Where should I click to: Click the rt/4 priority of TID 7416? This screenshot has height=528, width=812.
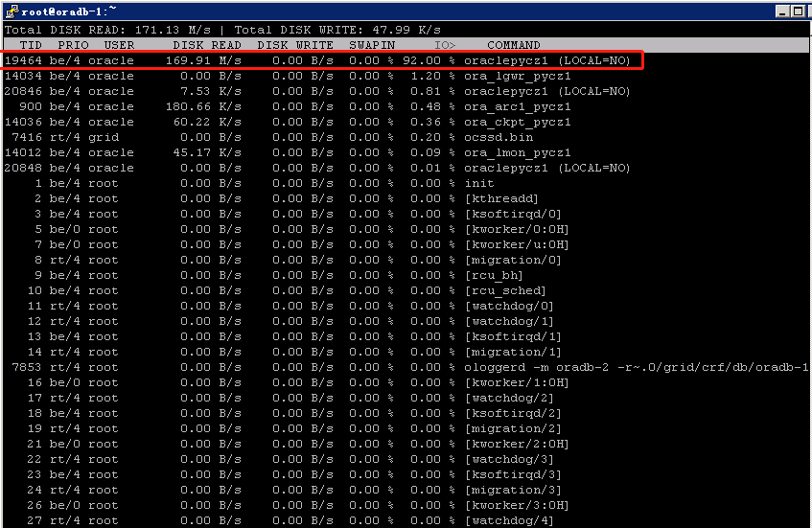[x=65, y=137]
